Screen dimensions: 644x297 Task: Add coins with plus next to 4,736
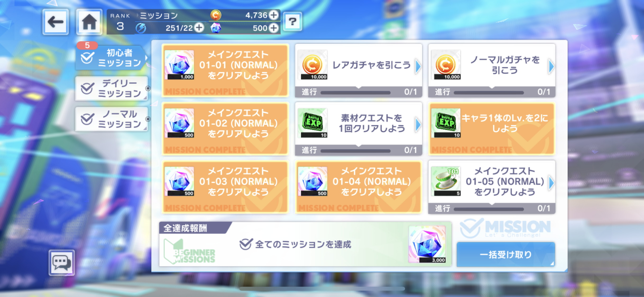[274, 15]
